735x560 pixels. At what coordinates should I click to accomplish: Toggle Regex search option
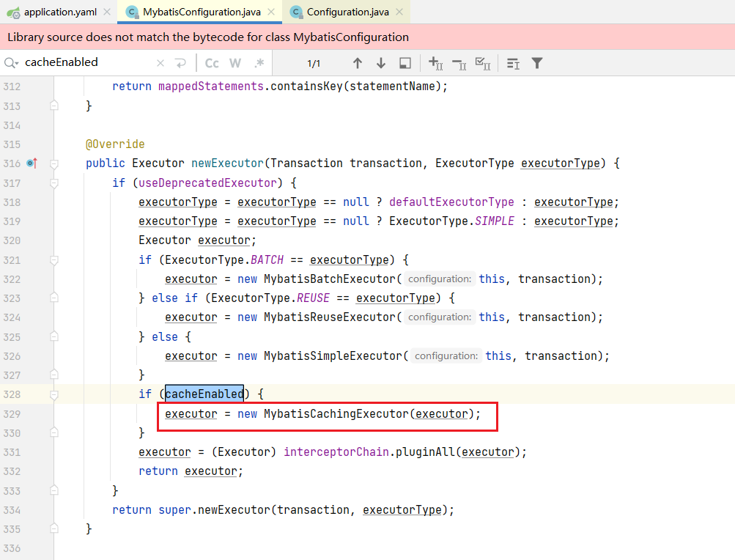tap(259, 63)
